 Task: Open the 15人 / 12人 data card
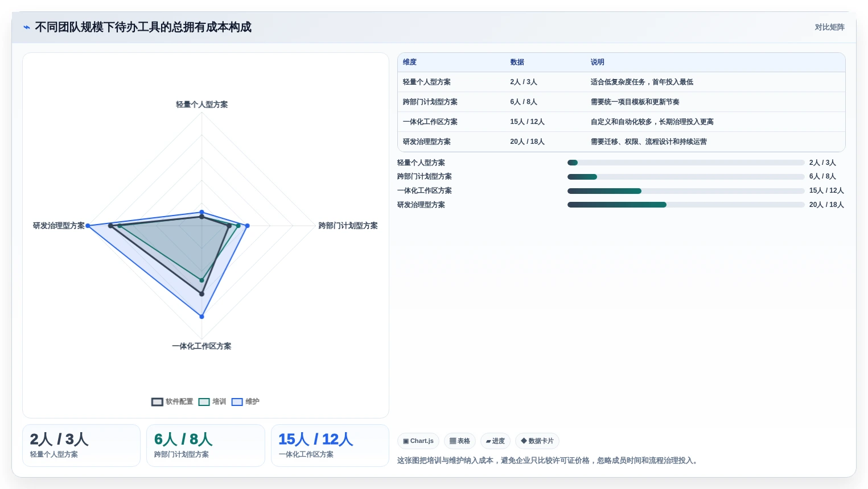tap(330, 446)
